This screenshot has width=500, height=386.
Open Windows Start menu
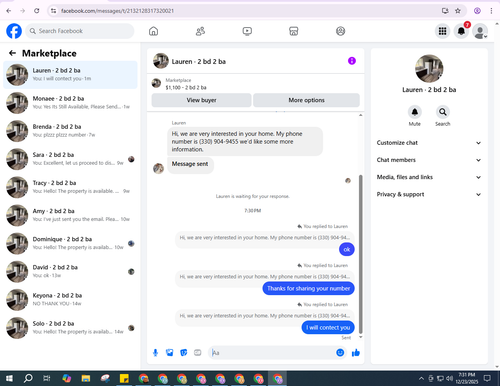9,378
